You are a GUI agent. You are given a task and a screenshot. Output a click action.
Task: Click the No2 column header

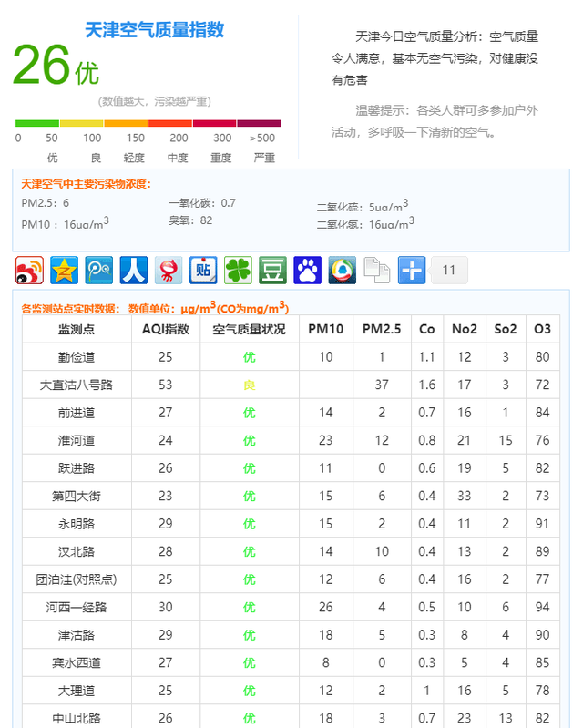(x=465, y=329)
